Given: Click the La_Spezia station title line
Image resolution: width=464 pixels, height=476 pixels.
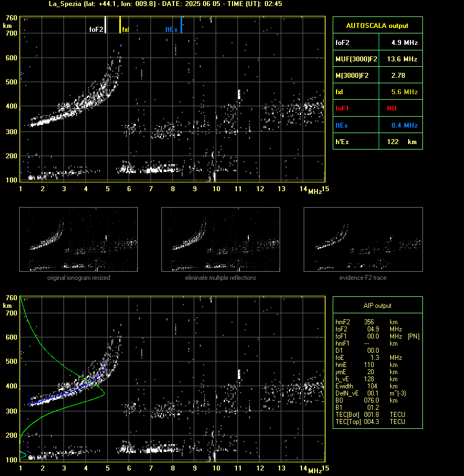Looking at the screenshot, I should point(165,4).
